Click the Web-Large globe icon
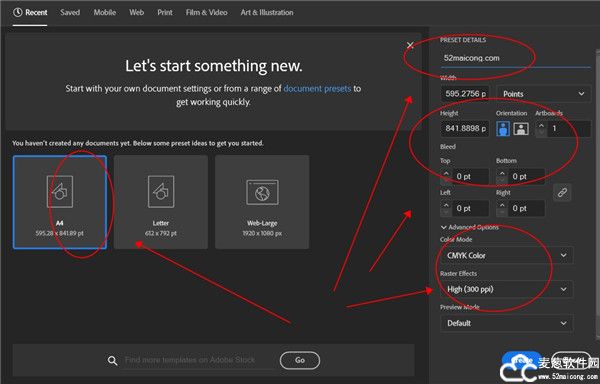This screenshot has width=600, height=384. click(262, 192)
